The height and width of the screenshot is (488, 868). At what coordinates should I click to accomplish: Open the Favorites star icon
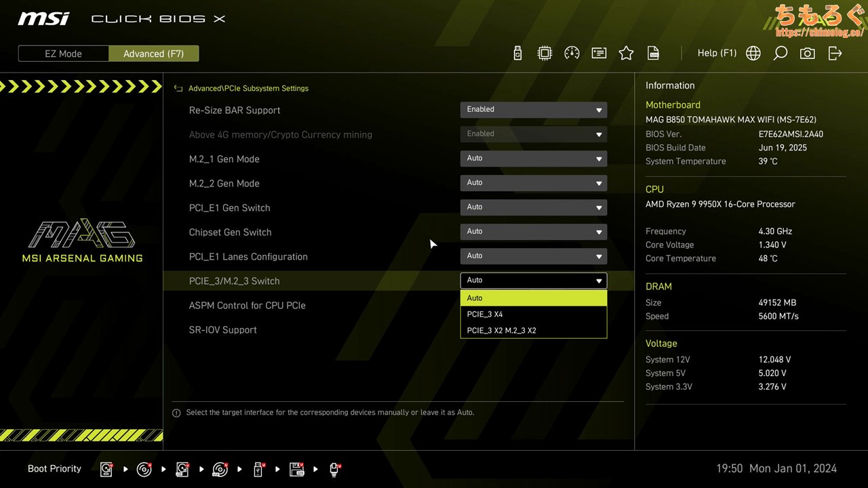coord(626,54)
